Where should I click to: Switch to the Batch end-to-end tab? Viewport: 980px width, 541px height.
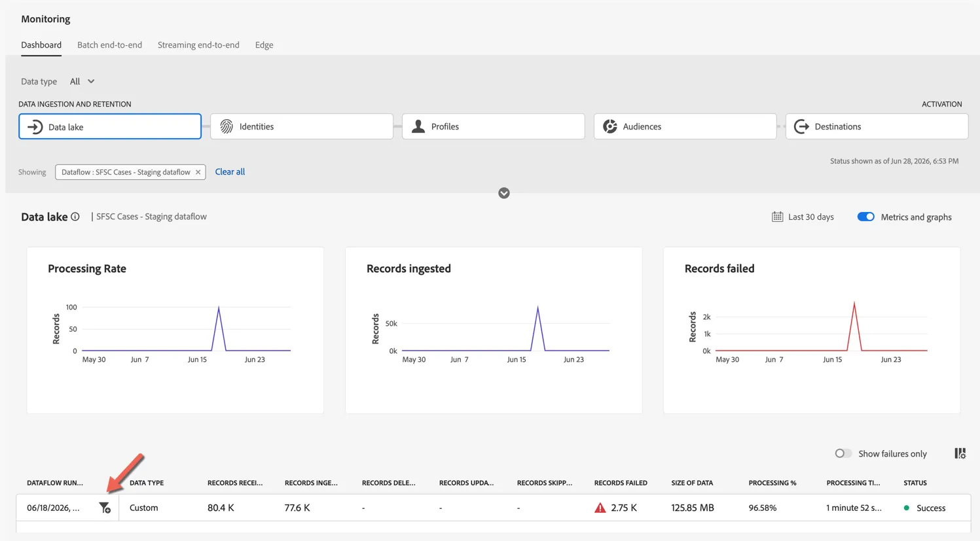[109, 44]
